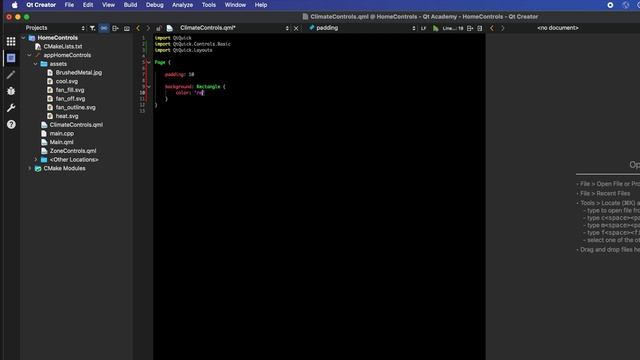The image size is (640, 360).
Task: Open the Window menu
Action: pyautogui.click(x=235, y=5)
